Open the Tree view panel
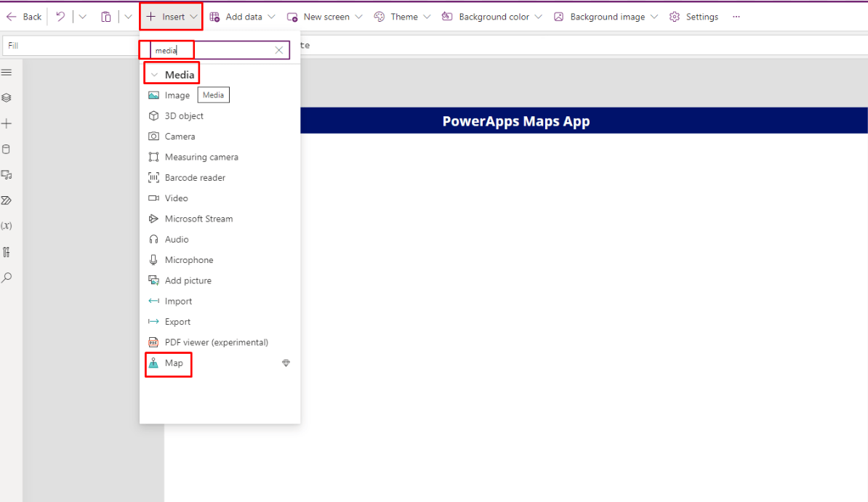Screen dimensions: 868x502 7,97
